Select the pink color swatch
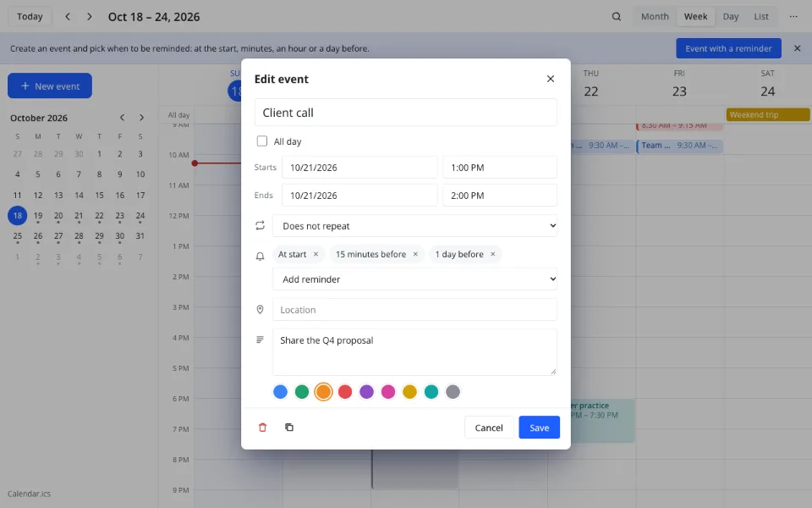The height and width of the screenshot is (508, 812). [388, 392]
